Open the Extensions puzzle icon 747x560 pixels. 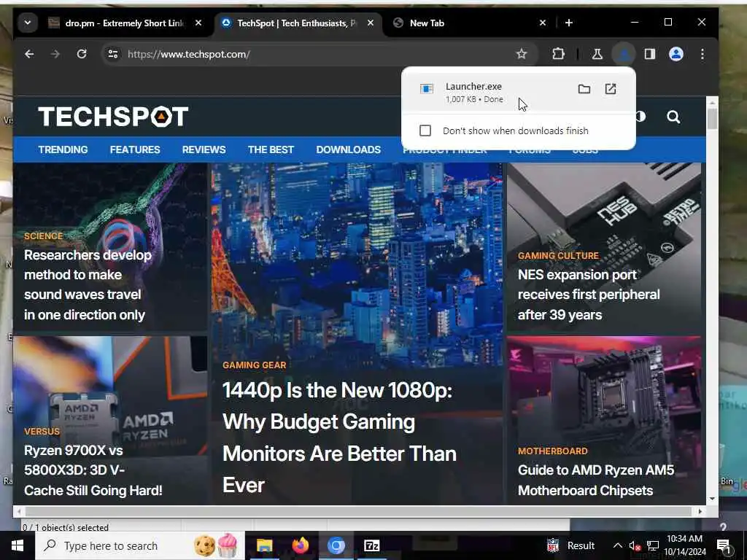pos(558,54)
